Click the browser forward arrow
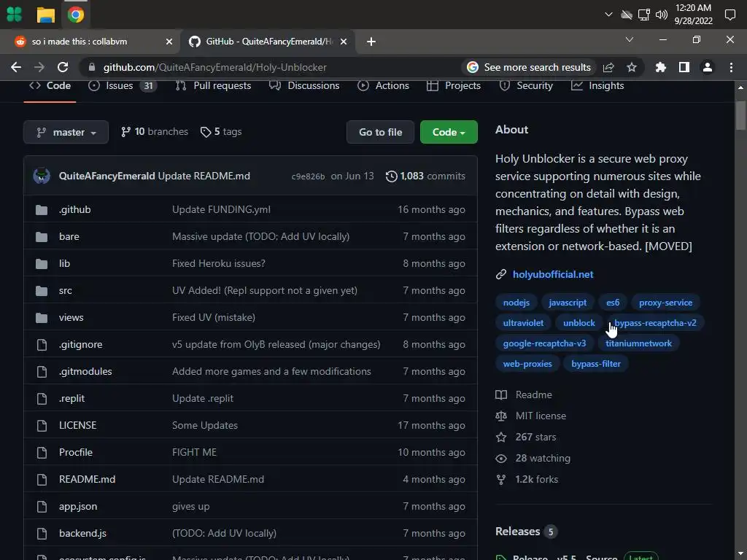 [39, 67]
